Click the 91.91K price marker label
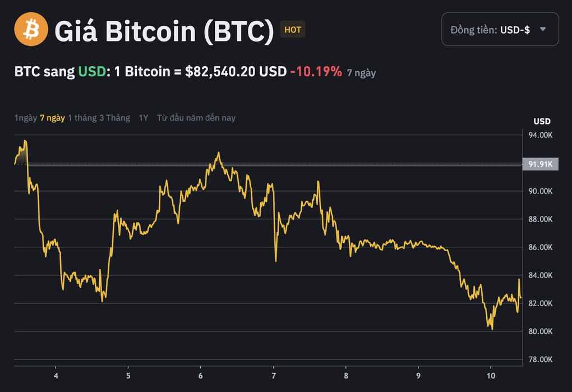Image resolution: width=572 pixels, height=392 pixels. [541, 164]
